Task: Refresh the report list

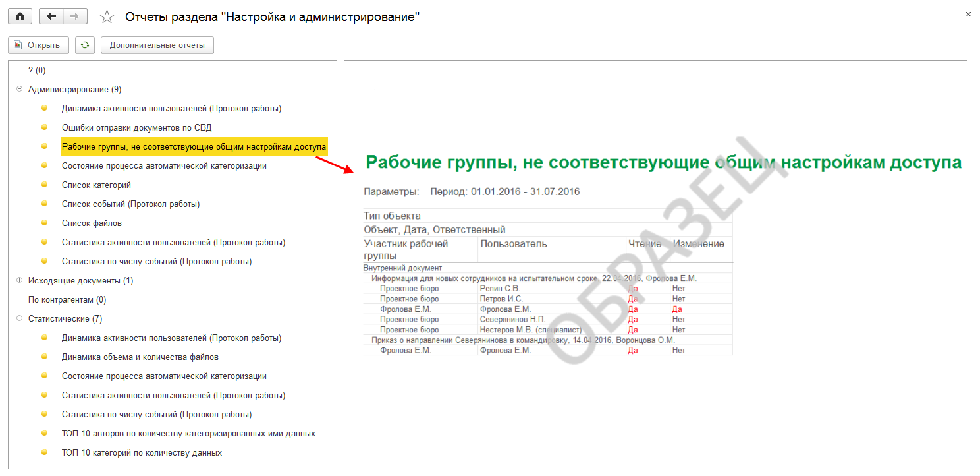Action: pos(85,45)
